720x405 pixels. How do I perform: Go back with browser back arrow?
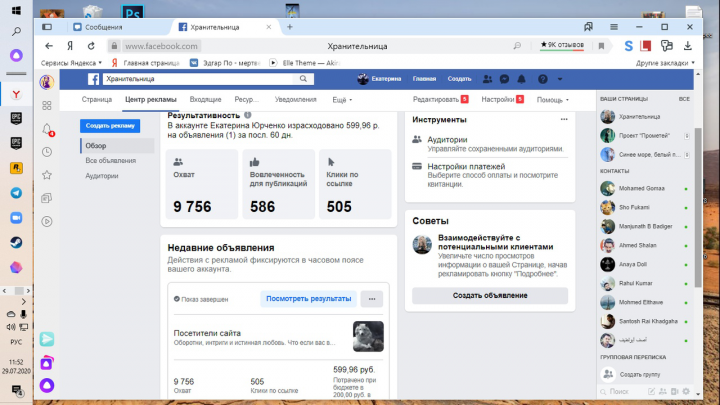click(x=49, y=46)
